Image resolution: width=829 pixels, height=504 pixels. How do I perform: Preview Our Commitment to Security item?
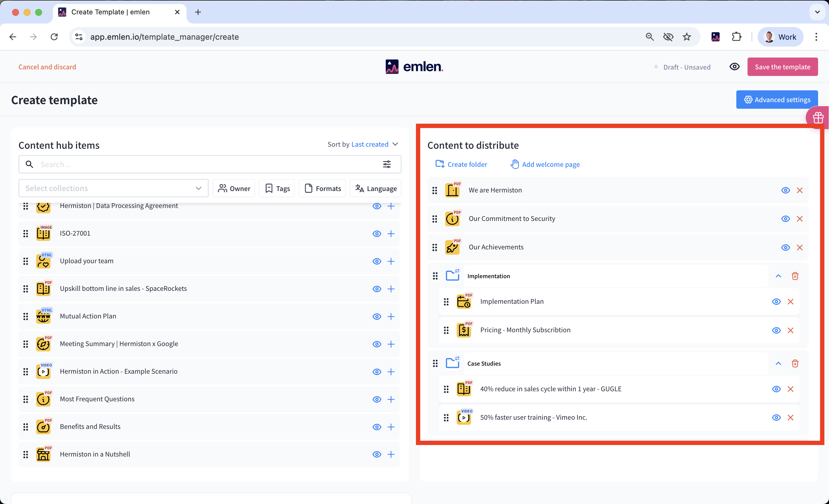pyautogui.click(x=785, y=219)
